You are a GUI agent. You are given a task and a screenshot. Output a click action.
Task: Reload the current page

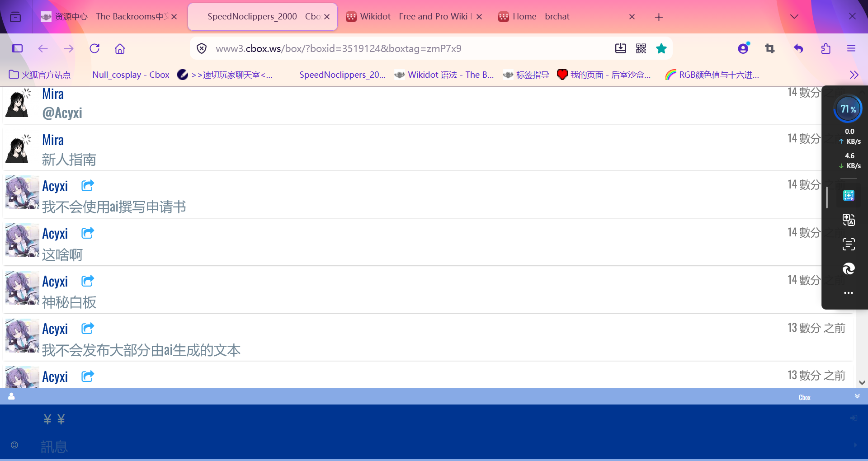coord(94,48)
